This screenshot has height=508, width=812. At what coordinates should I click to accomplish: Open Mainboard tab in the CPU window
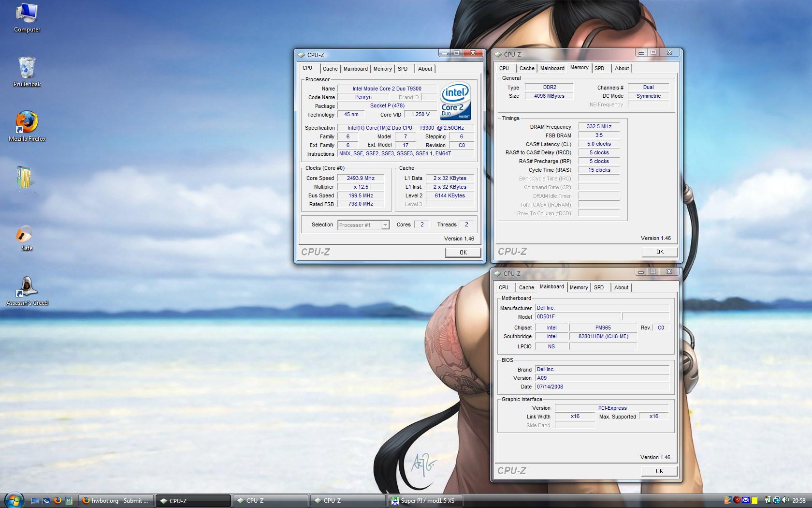[355, 69]
